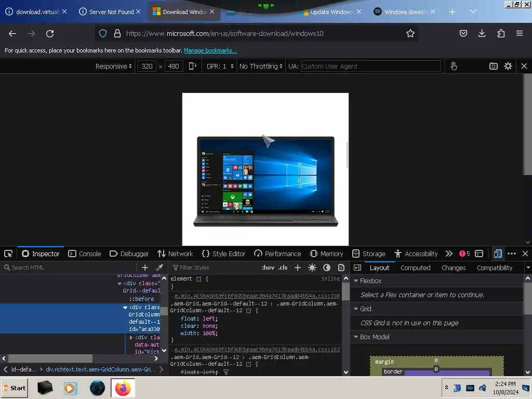Toggle touch simulation in responsive mode
Screen dimensions: 532x399
click(x=454, y=66)
